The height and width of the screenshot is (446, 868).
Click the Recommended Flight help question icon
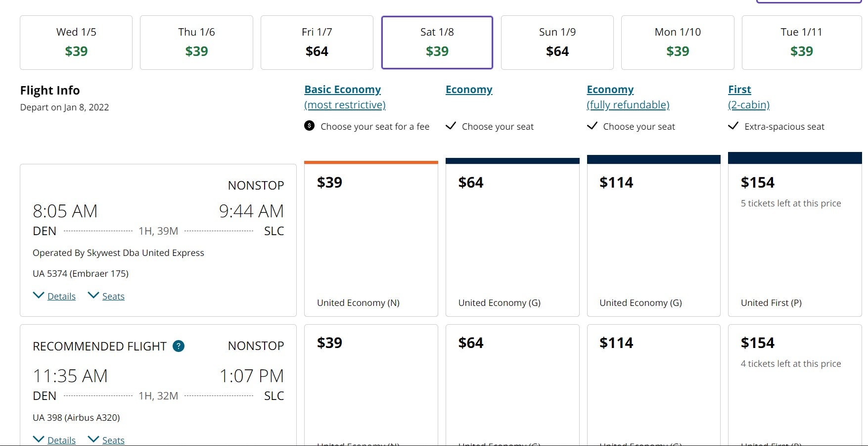point(179,346)
